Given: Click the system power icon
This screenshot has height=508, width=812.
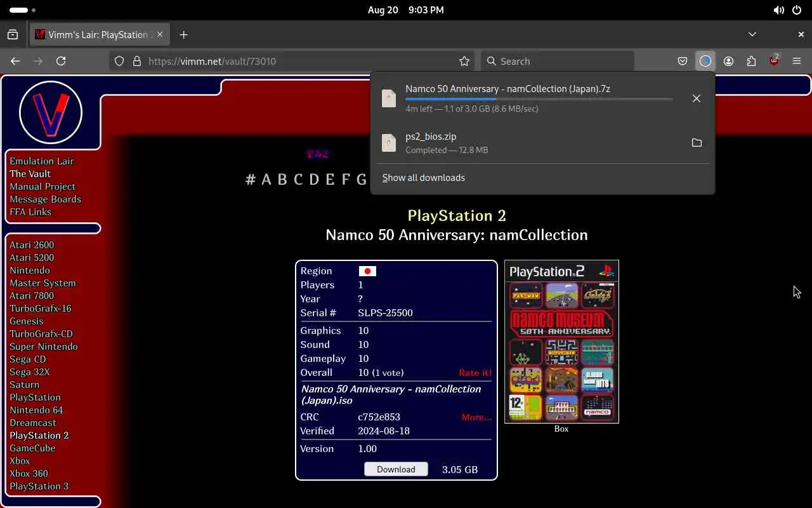Looking at the screenshot, I should 797,10.
